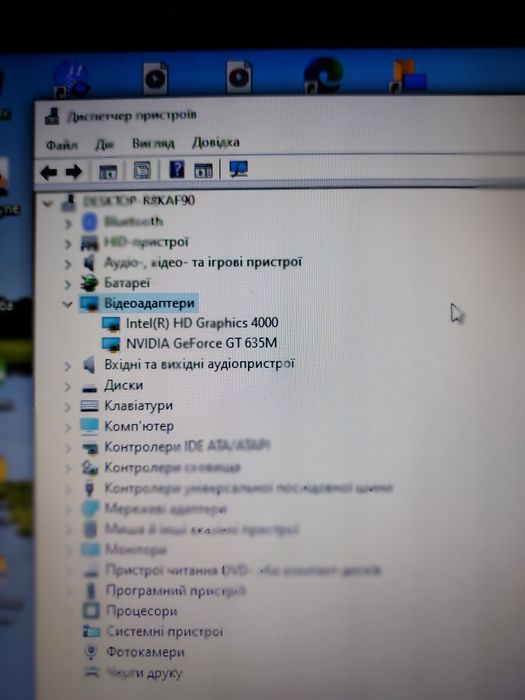Image resolution: width=525 pixels, height=700 pixels.
Task: Click the Back arrow in the toolbar
Action: coord(49,172)
